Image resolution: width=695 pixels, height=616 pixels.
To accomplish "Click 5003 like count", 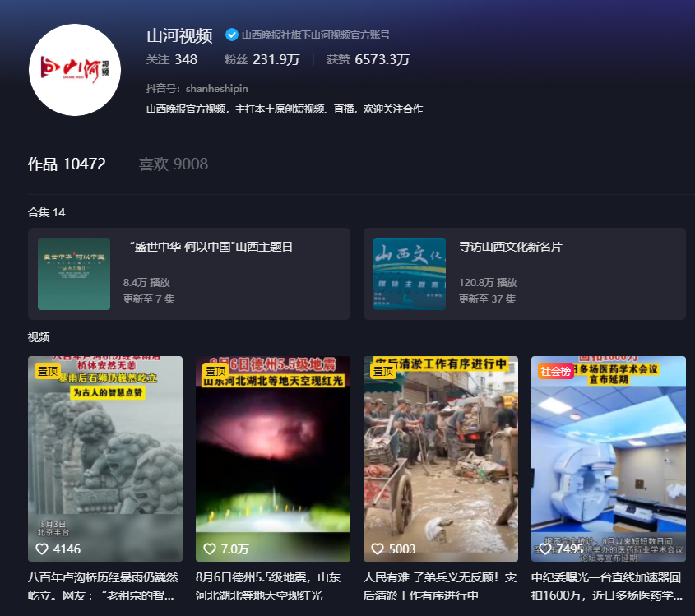I will coord(402,549).
